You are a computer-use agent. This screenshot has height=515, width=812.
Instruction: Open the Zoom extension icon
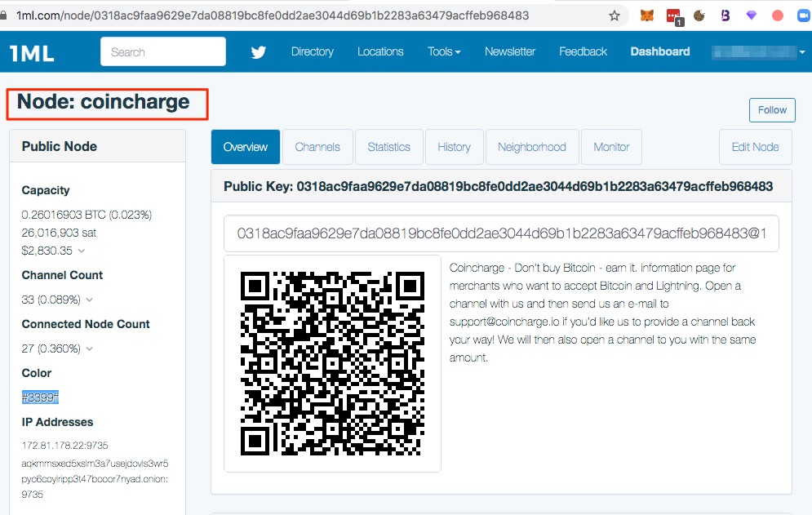(x=804, y=16)
